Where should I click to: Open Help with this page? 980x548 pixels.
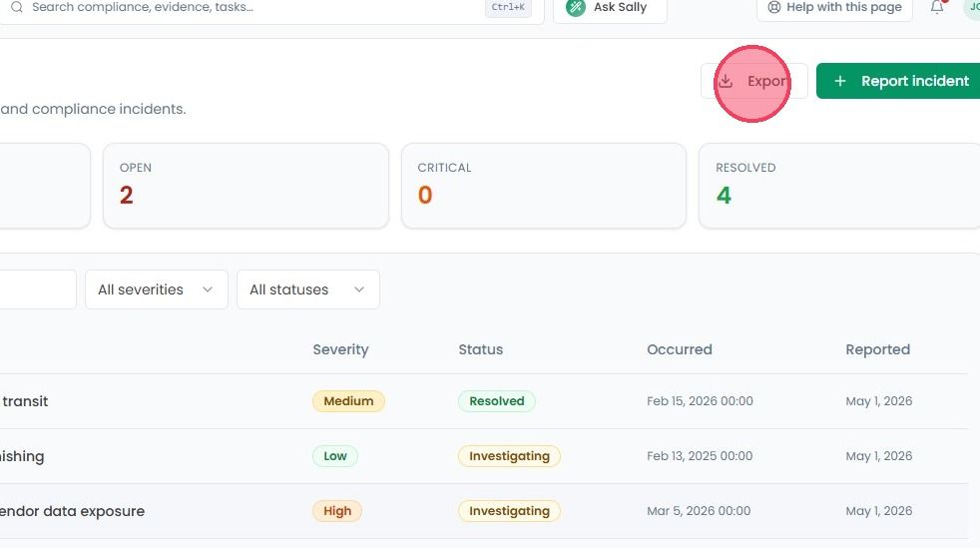(834, 8)
